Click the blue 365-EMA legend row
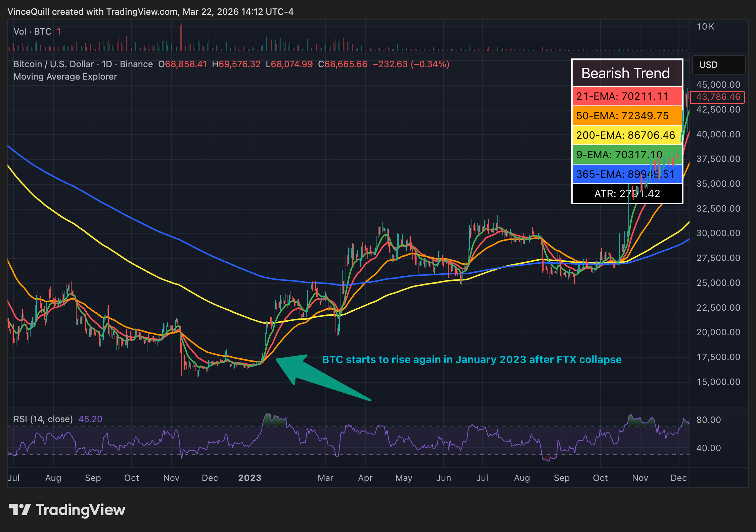This screenshot has width=756, height=532. pyautogui.click(x=626, y=174)
